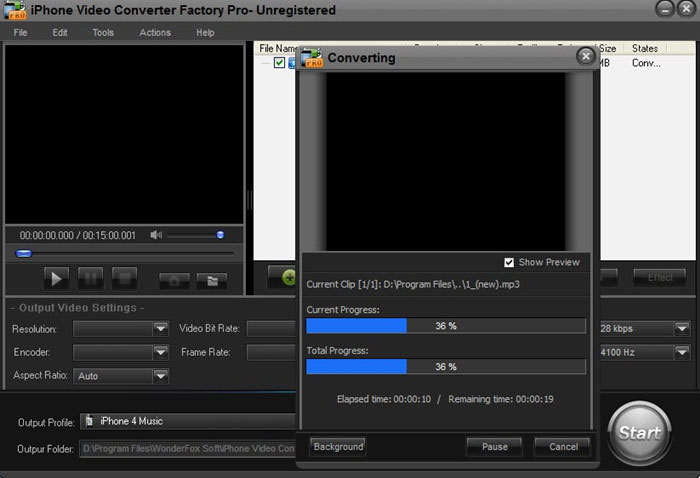Close the main application window

pos(686,9)
